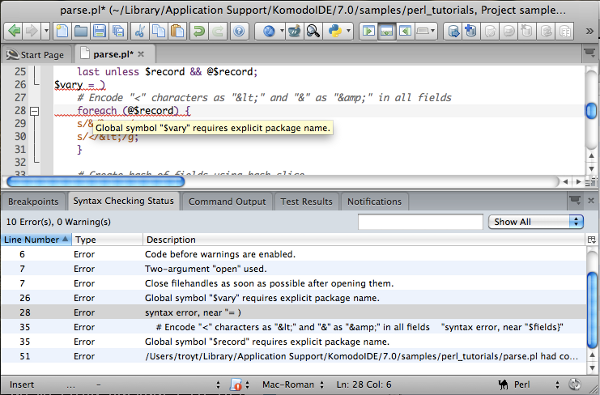Sort by Type column header
The width and height of the screenshot is (600, 395).
point(107,240)
